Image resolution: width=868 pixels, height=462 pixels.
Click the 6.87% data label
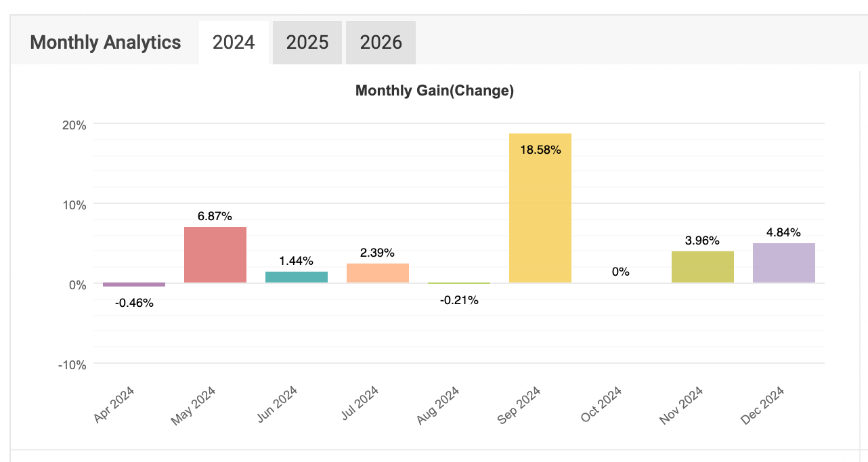pyautogui.click(x=215, y=217)
